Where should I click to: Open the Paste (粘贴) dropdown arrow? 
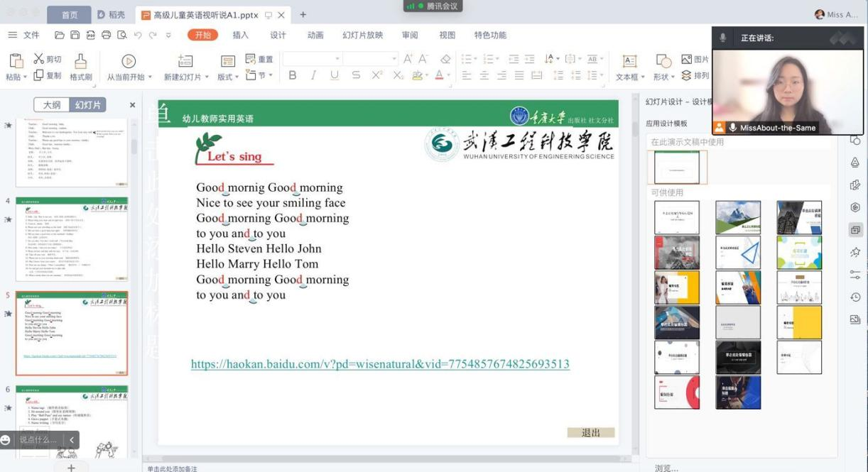[25, 77]
